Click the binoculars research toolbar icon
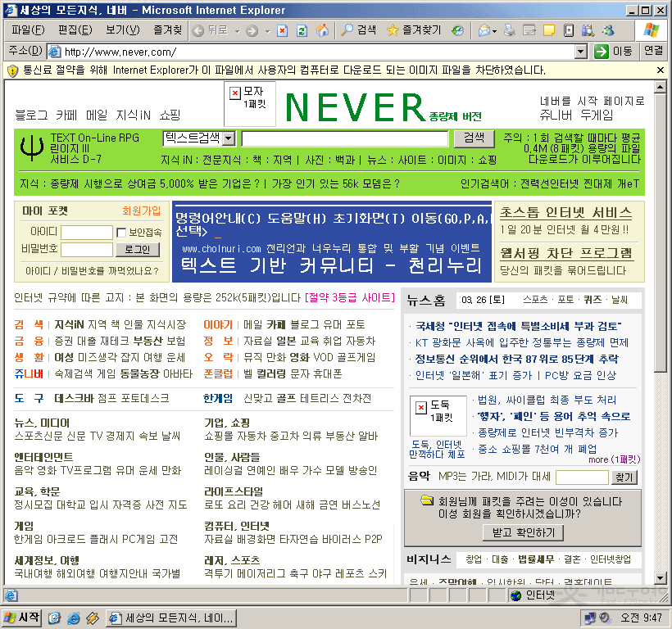The height and width of the screenshot is (629, 672). pyautogui.click(x=588, y=30)
